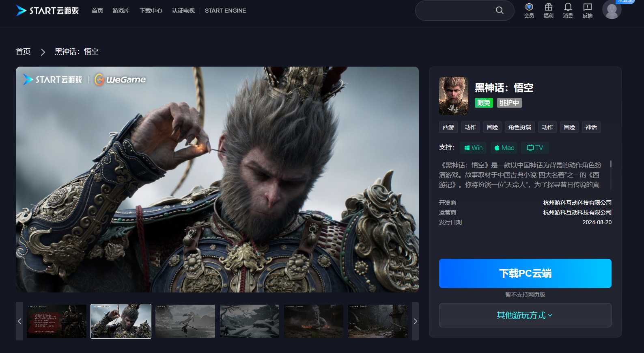This screenshot has height=353, width=644.
Task: Click the operator name next to 运营商
Action: click(577, 212)
